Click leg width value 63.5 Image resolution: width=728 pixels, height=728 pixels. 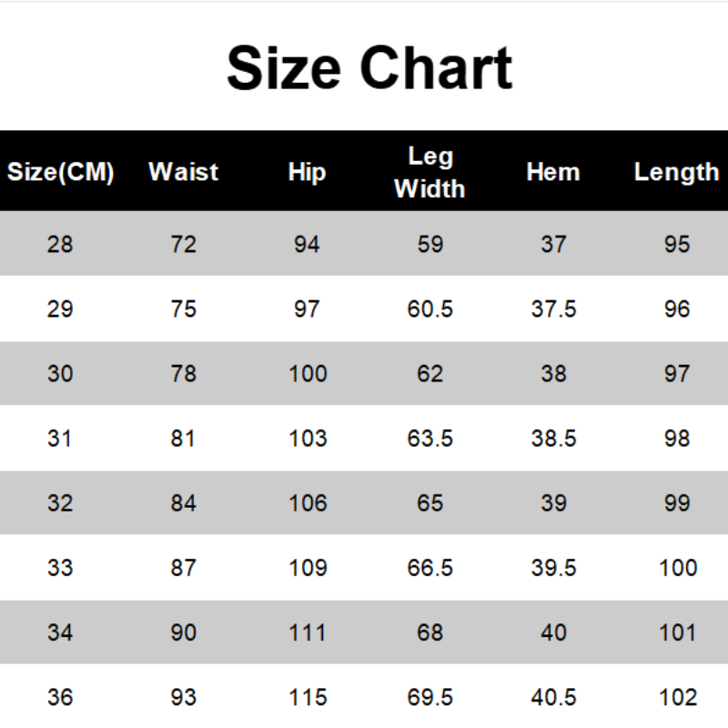click(x=430, y=439)
